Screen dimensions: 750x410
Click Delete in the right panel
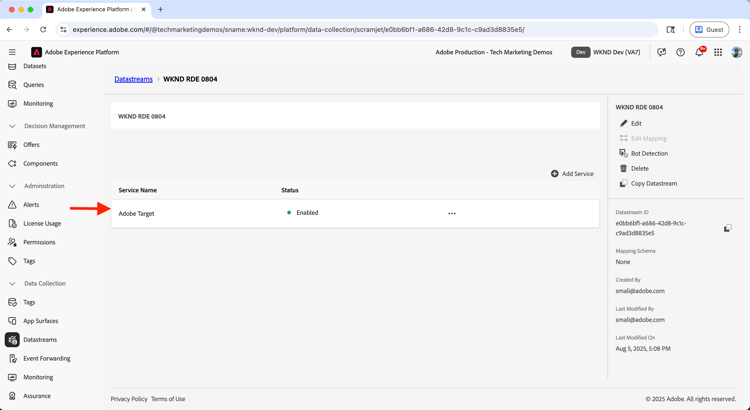tap(634, 168)
